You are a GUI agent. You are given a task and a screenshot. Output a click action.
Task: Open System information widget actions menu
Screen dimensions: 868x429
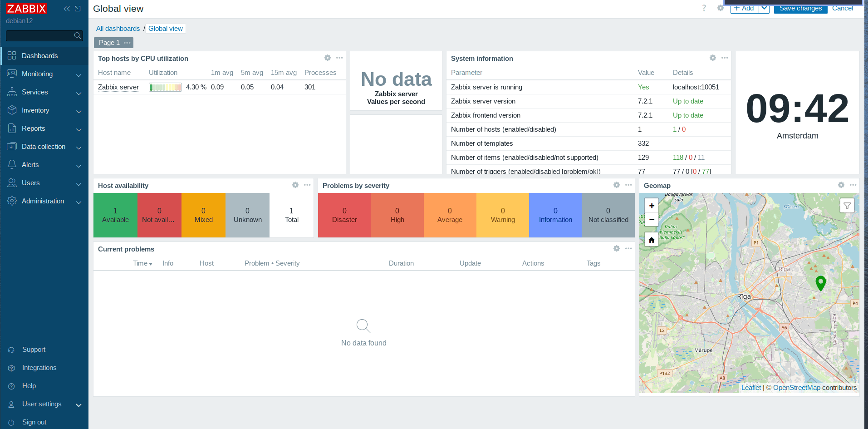[725, 58]
